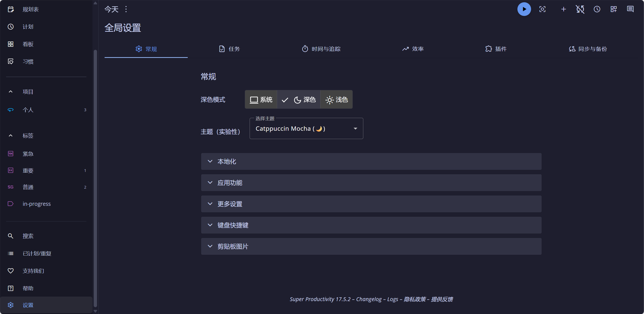Switch to the Tasks settings tab
This screenshot has height=314, width=644.
pos(229,49)
